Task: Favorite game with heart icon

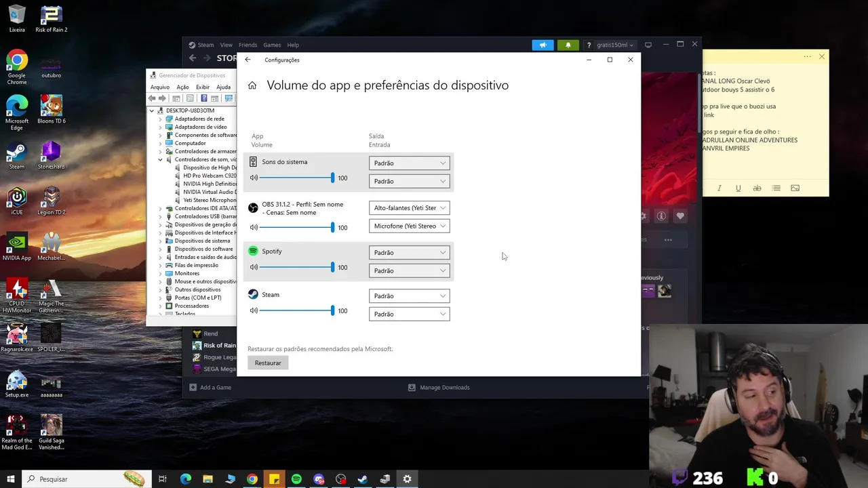Action: point(680,216)
